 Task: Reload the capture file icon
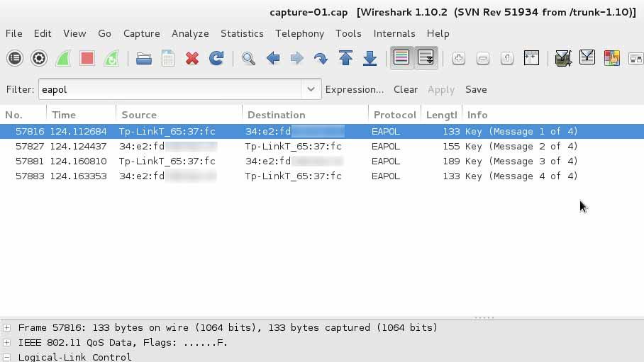[216, 58]
